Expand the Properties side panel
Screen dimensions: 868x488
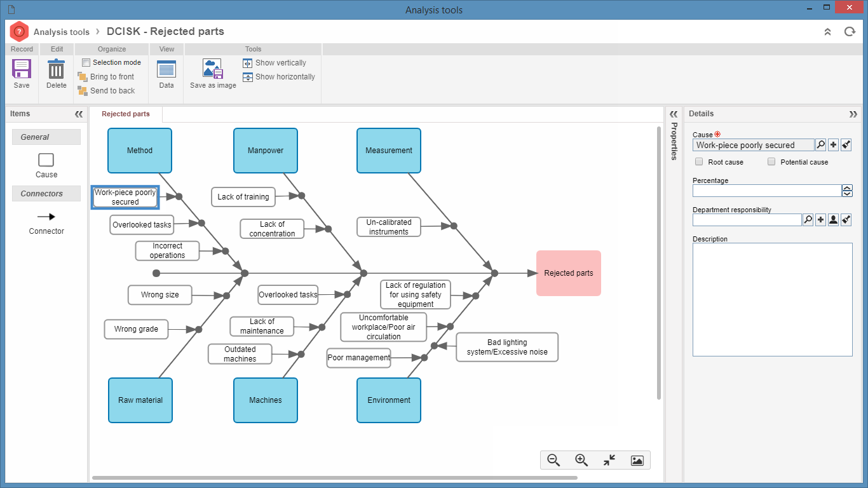click(x=674, y=114)
